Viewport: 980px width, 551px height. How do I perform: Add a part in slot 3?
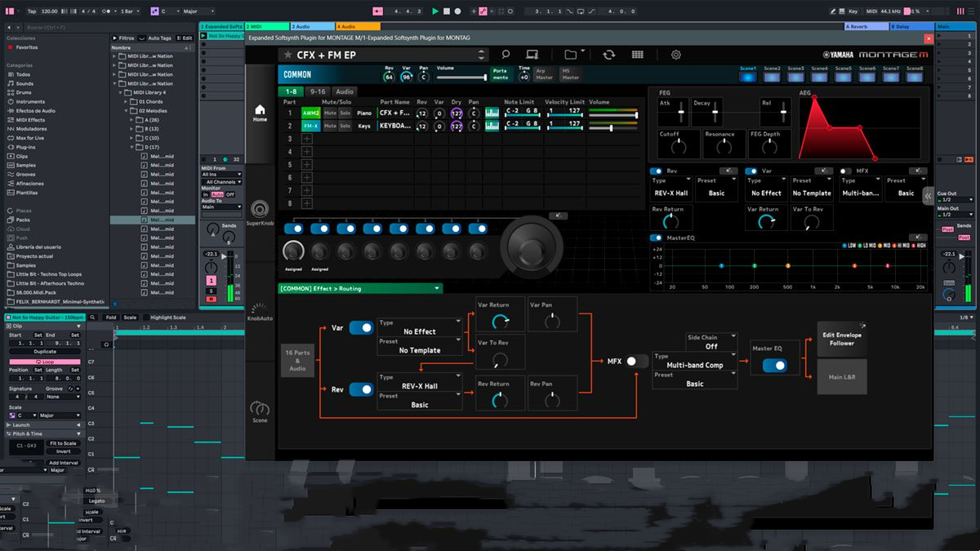tap(307, 140)
